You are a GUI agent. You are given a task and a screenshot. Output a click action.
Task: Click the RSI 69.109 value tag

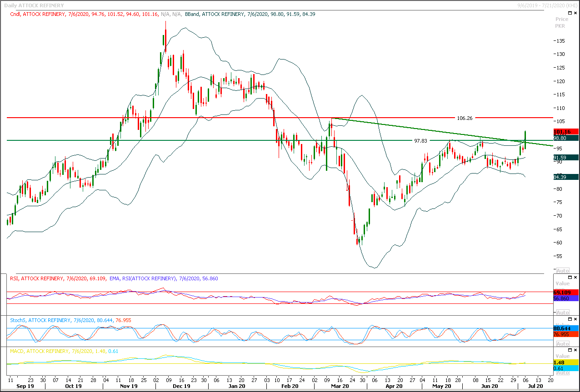pos(566,292)
